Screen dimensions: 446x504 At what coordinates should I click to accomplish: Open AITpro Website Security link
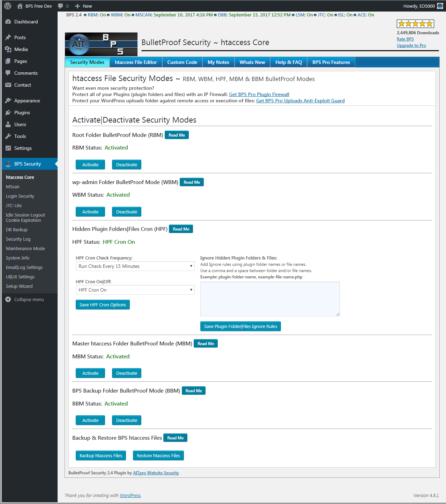[x=156, y=473]
